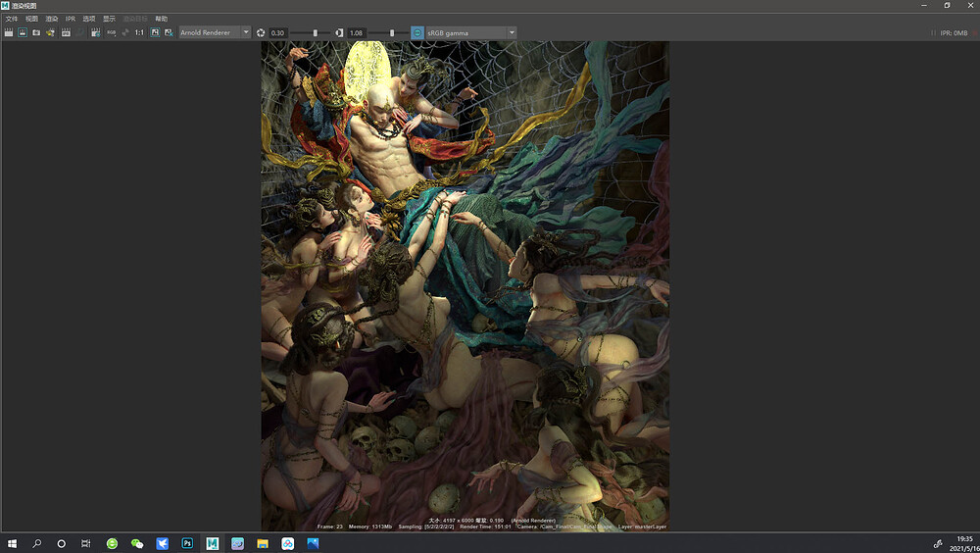Click the clapperboard icon left of RGB
The image size is (980, 553).
click(96, 32)
